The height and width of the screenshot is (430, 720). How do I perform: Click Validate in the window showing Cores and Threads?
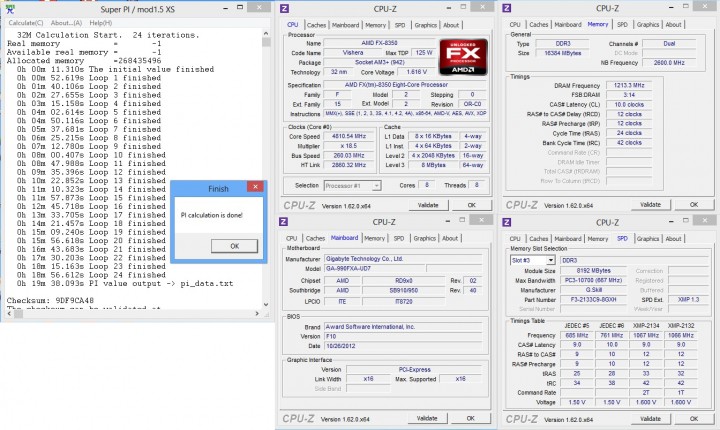point(427,203)
